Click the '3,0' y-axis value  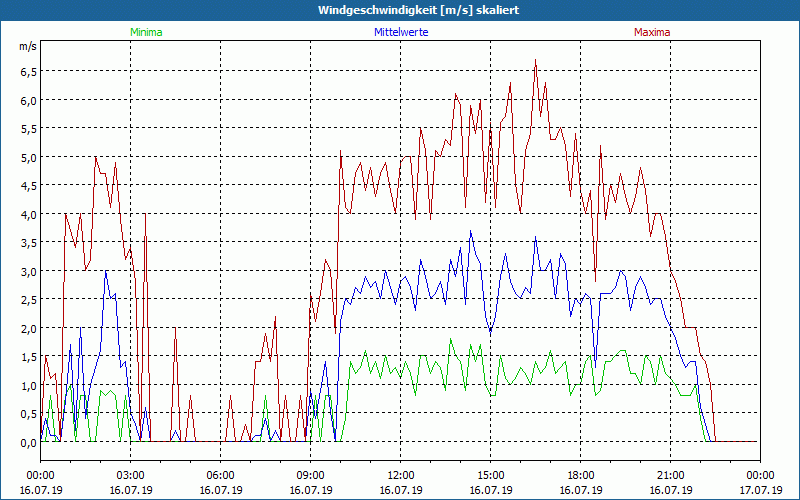click(x=28, y=271)
